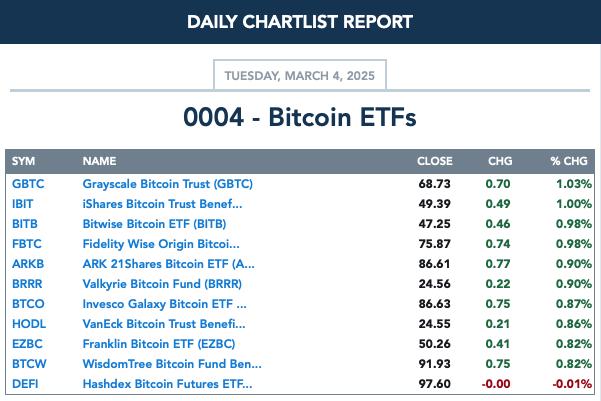Image resolution: width=601 pixels, height=401 pixels.
Task: Open the DEFI symbol link
Action: tap(25, 384)
